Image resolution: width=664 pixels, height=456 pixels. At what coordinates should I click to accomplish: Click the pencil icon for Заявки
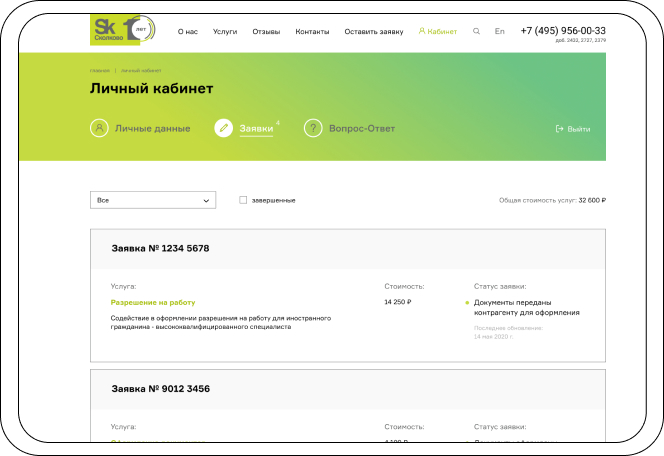coord(224,128)
